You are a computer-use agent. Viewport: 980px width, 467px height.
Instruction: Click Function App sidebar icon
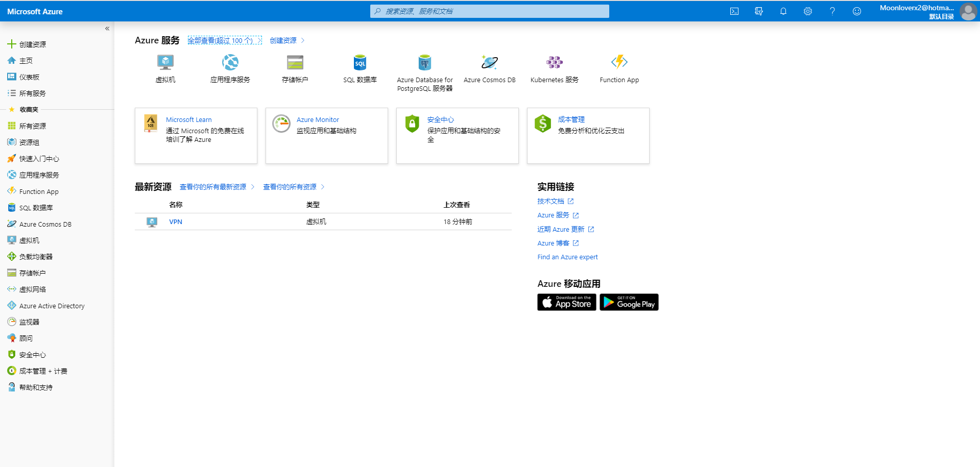[x=12, y=191]
